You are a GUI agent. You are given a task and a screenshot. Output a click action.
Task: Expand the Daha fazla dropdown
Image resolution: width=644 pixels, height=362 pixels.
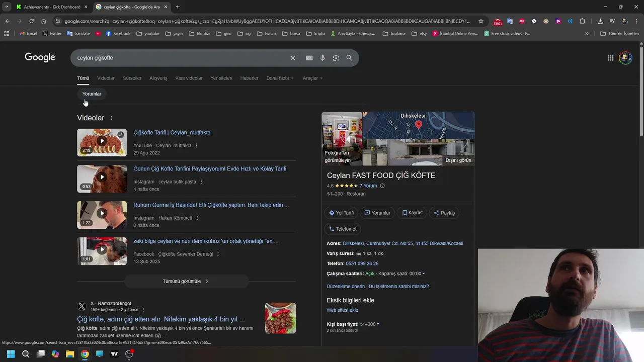pyautogui.click(x=280, y=78)
